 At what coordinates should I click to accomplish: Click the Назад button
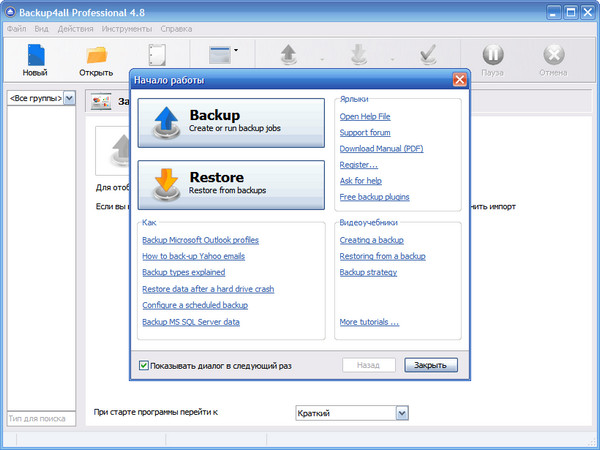click(369, 365)
